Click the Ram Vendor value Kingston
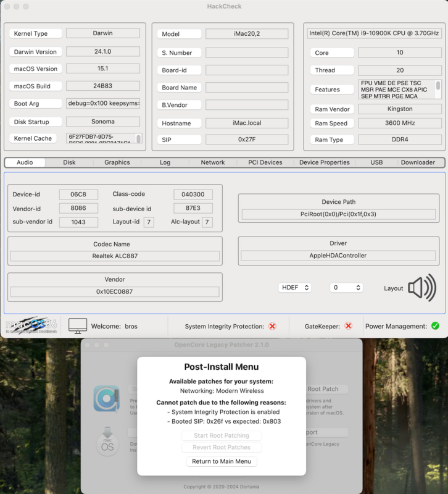 400,109
